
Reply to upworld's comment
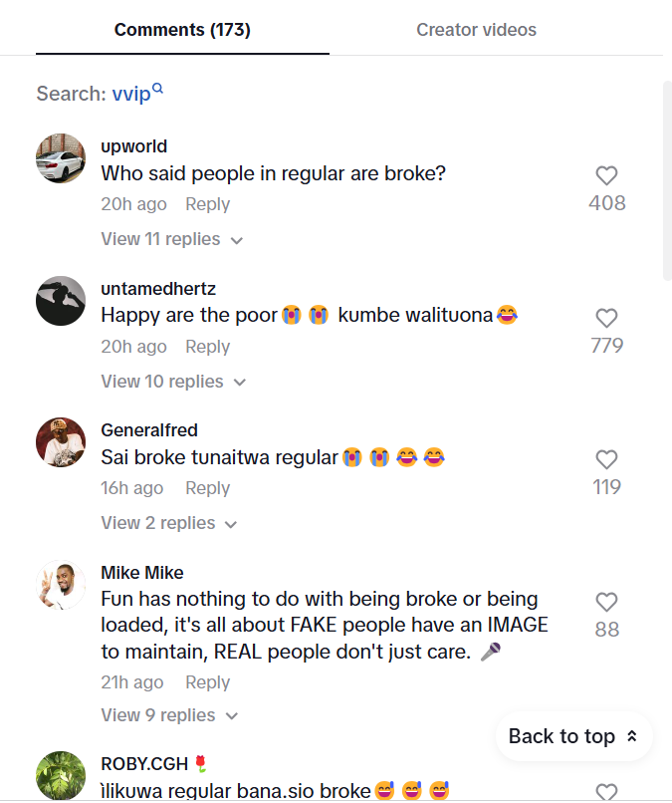pyautogui.click(x=207, y=204)
